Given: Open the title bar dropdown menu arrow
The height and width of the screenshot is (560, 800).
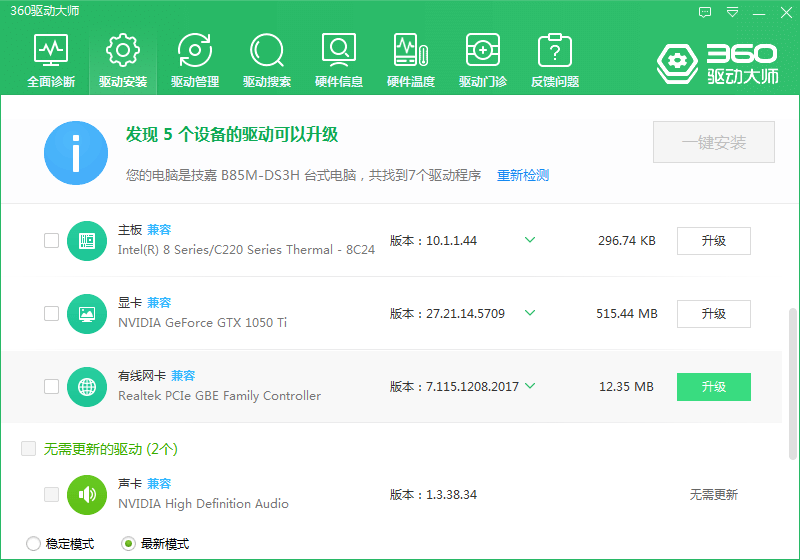Looking at the screenshot, I should pyautogui.click(x=733, y=13).
